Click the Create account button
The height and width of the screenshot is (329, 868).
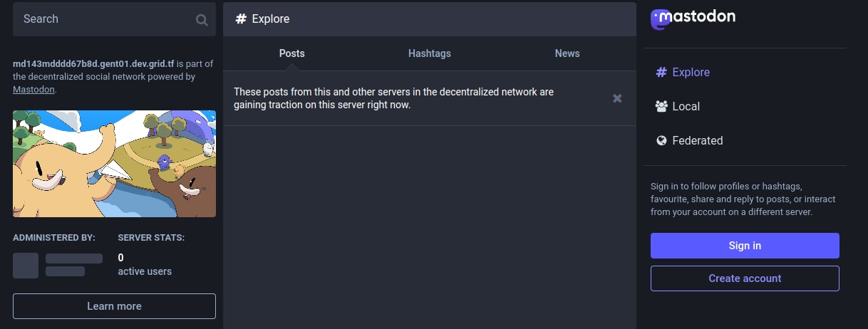tap(745, 278)
